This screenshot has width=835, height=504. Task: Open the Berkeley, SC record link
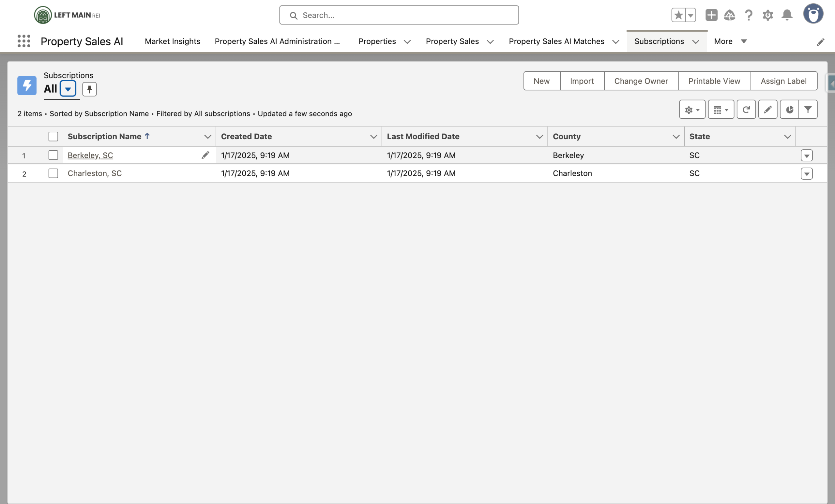coord(90,155)
